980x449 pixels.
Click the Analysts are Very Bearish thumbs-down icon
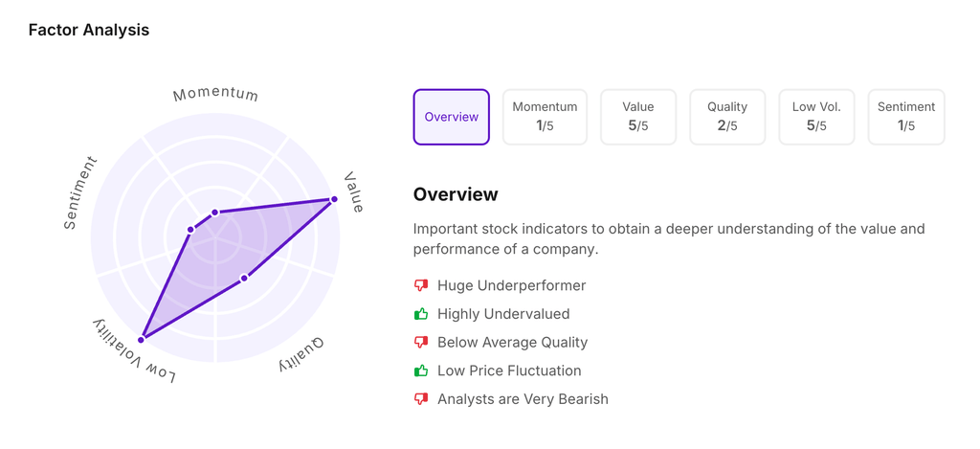pyautogui.click(x=421, y=399)
